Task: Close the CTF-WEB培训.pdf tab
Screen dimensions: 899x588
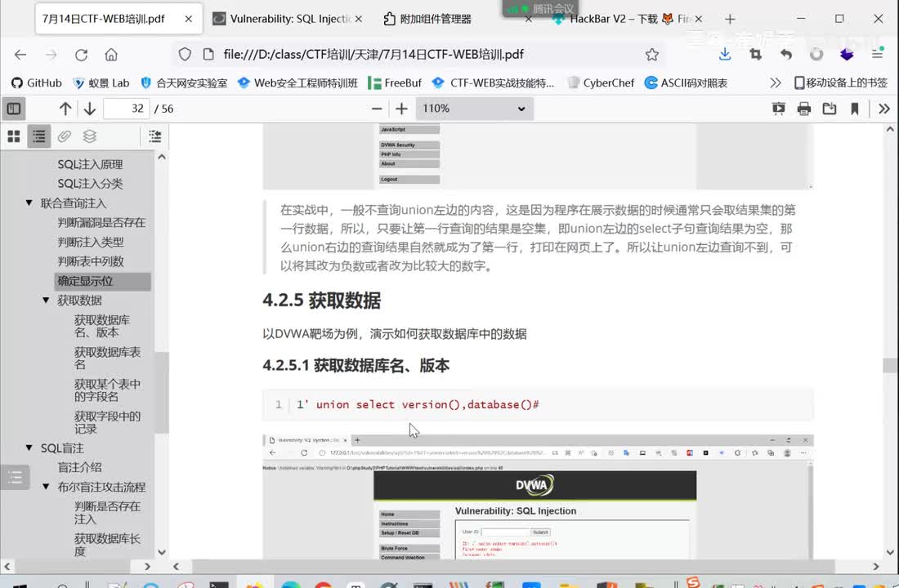Action: coord(189,19)
